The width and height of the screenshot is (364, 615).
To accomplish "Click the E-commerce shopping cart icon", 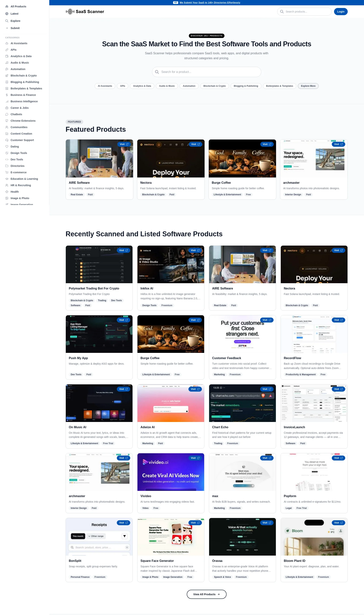I will [7, 172].
